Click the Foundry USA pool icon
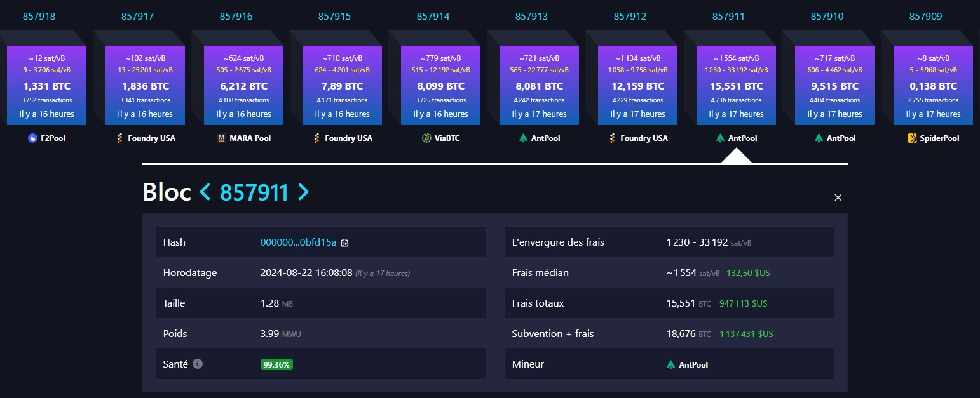The image size is (980, 398). pos(119,137)
